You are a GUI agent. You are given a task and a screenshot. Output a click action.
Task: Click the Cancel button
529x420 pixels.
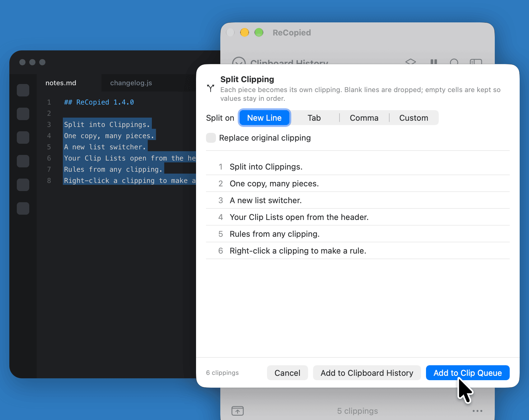tap(288, 373)
